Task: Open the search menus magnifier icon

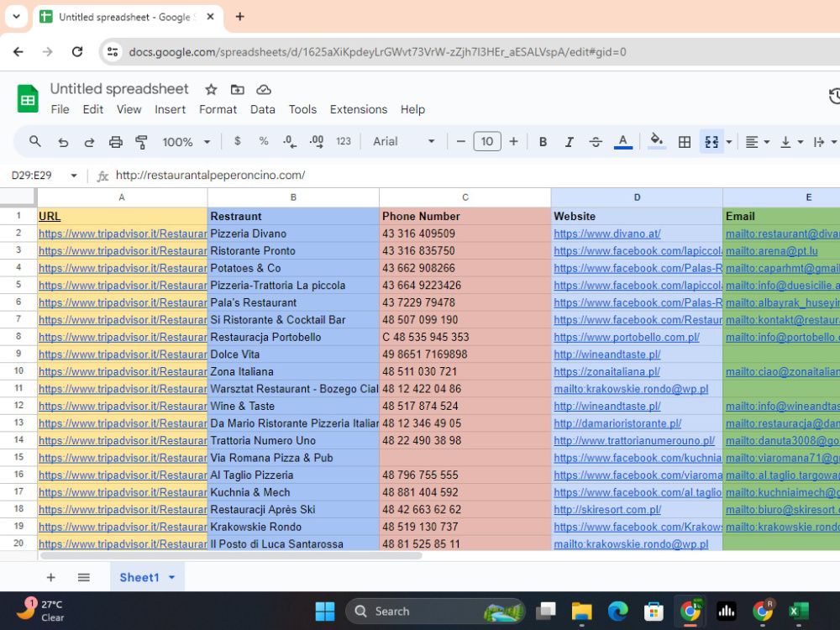Action: point(34,141)
